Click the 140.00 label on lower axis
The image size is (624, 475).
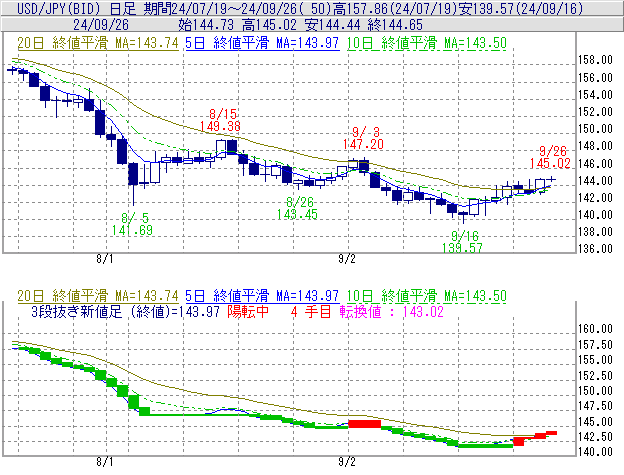click(x=595, y=452)
